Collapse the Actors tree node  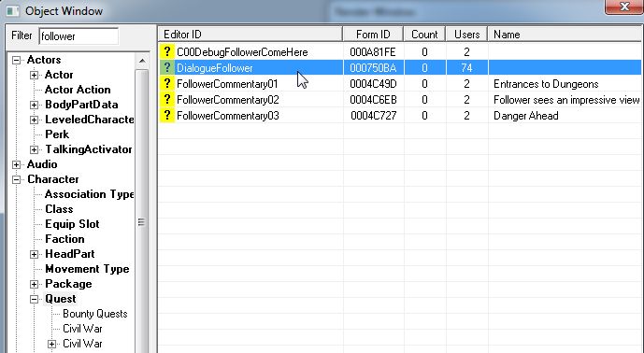tap(16, 61)
